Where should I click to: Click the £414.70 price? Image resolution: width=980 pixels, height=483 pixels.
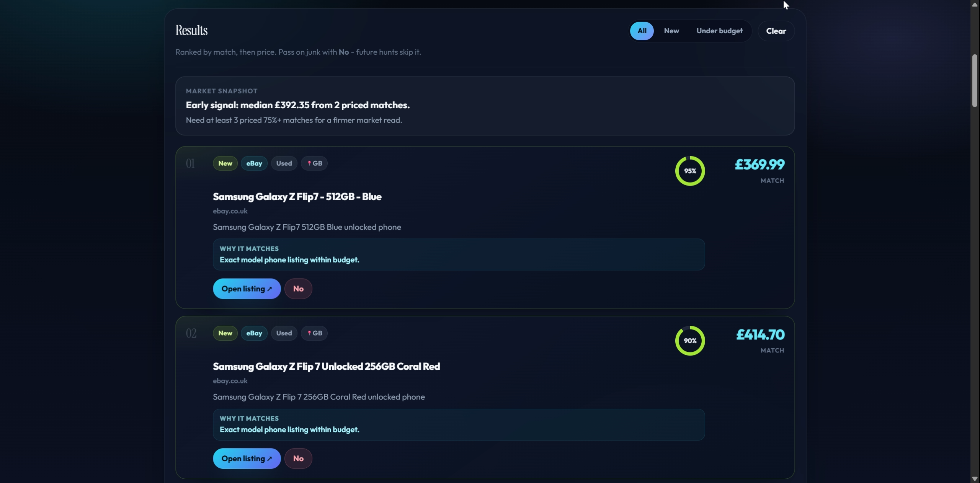(760, 335)
